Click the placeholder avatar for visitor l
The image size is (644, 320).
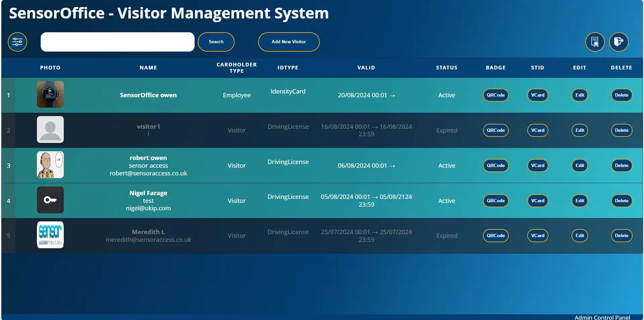[x=50, y=129]
